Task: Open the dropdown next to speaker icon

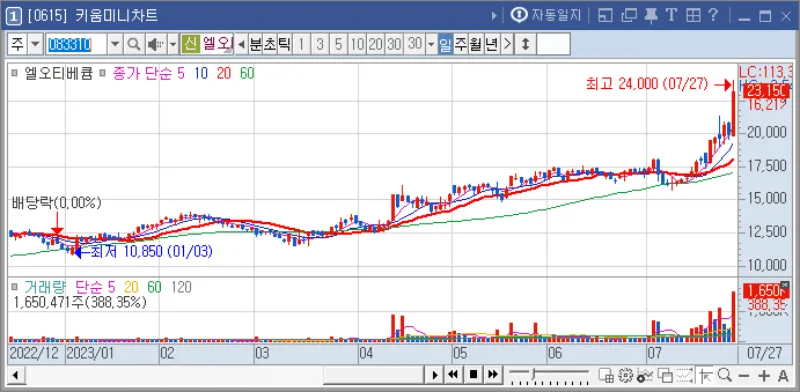Action: 173,44
